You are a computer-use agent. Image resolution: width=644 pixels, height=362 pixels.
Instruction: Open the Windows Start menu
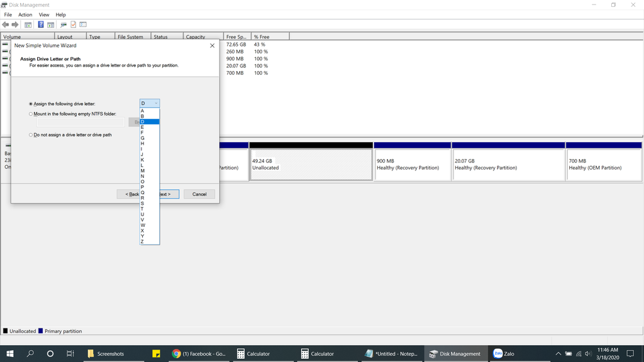pos(10,353)
